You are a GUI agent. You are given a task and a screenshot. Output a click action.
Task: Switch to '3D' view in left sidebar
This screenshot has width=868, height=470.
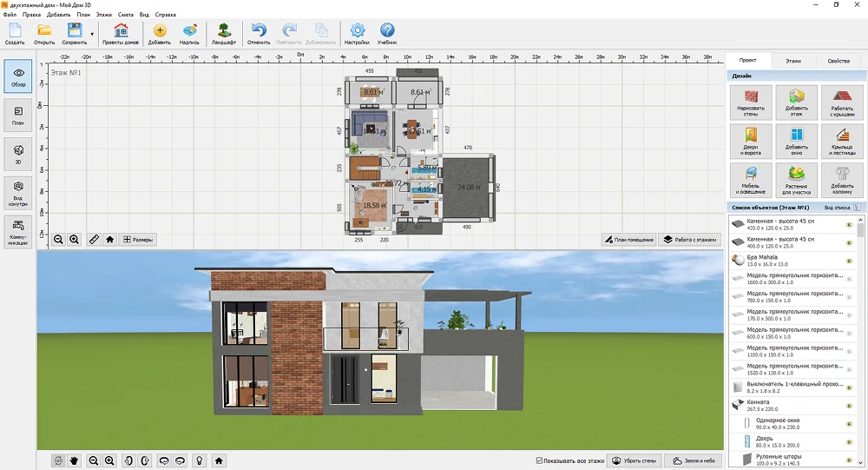(x=18, y=153)
